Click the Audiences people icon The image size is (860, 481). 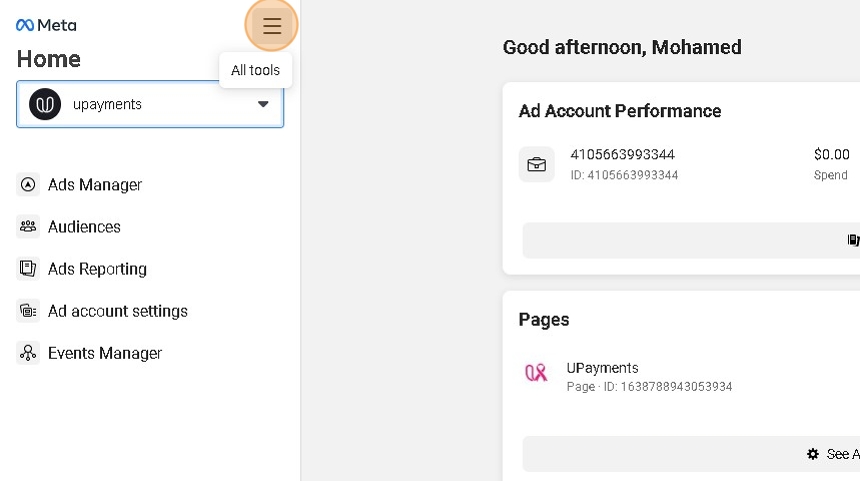point(28,227)
